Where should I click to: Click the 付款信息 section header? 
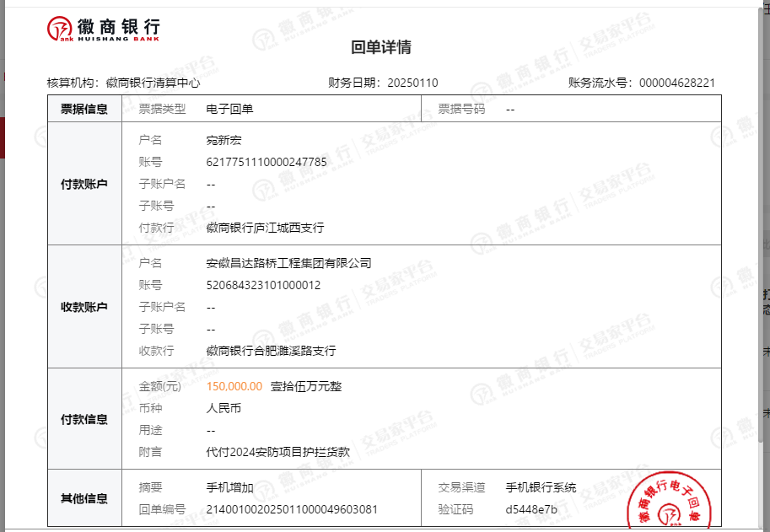[84, 419]
